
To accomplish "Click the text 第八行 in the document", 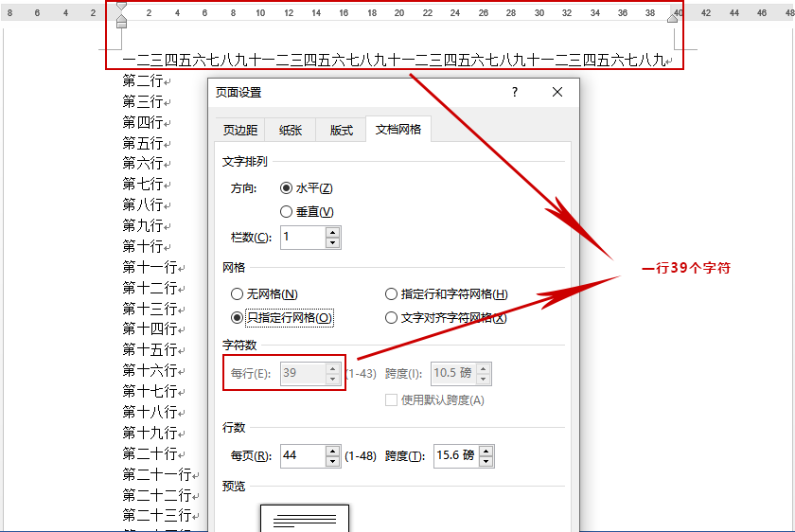I will (143, 204).
